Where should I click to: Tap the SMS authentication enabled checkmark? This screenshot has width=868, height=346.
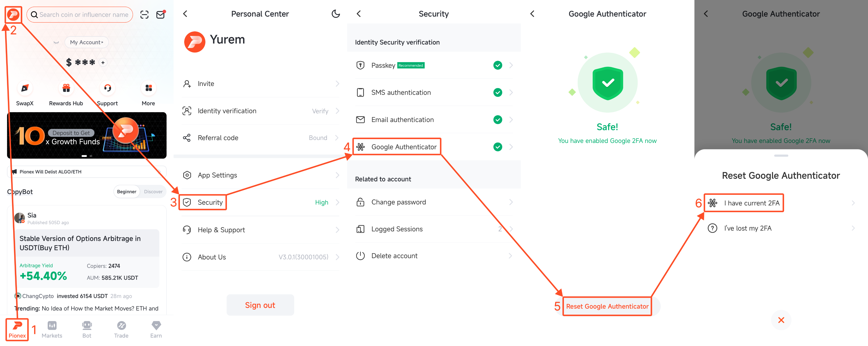coord(497,93)
